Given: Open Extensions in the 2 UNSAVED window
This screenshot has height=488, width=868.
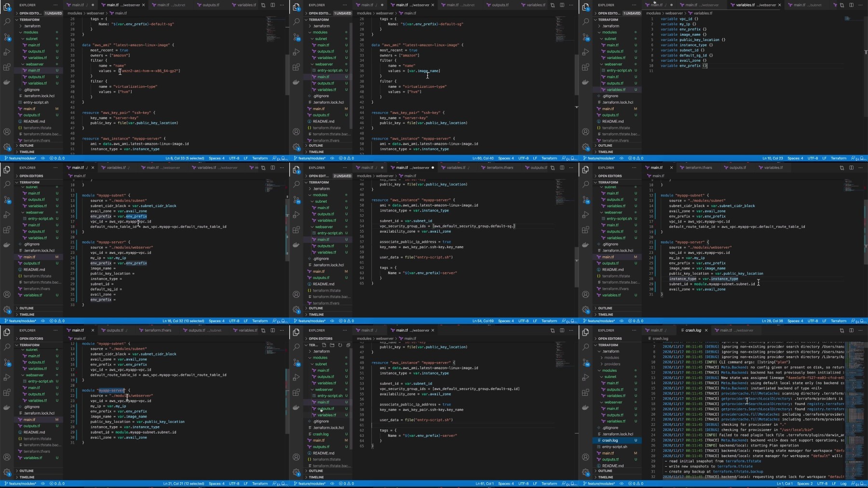Looking at the screenshot, I should 296,230.
